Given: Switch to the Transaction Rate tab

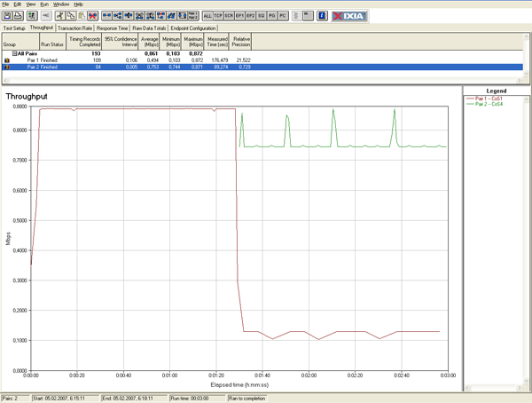Looking at the screenshot, I should 75,28.
